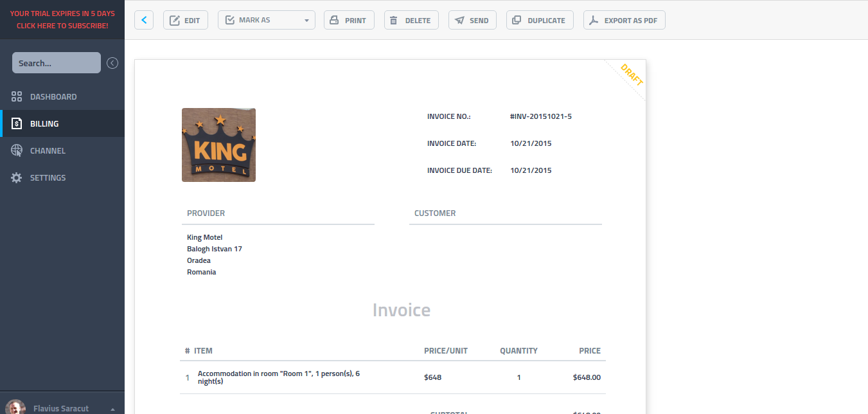Click the Send button label
Viewport: 868px width, 414px height.
click(x=479, y=21)
